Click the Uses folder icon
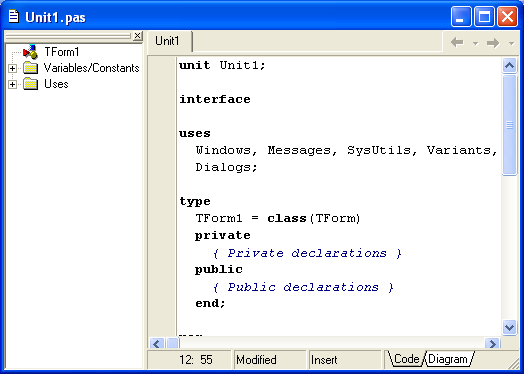Screen dimensions: 524x374 click(31, 84)
